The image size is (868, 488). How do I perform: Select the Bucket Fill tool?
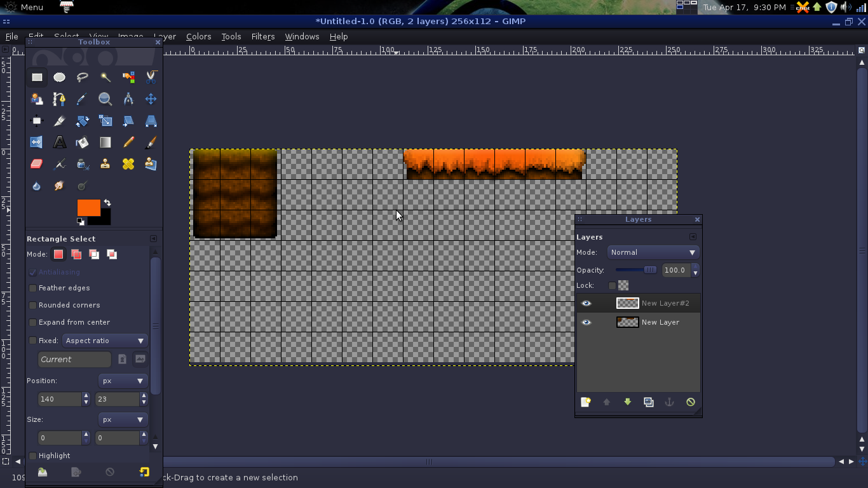click(x=82, y=142)
